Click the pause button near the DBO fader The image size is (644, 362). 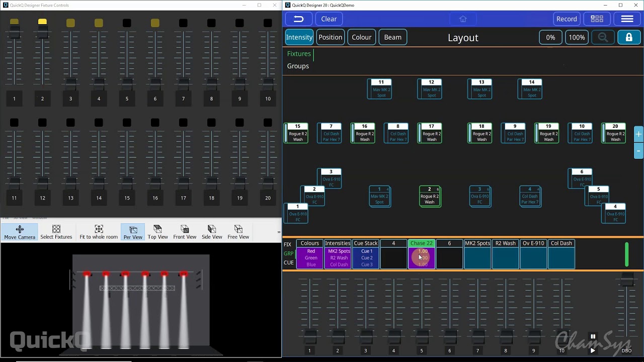[x=593, y=337]
